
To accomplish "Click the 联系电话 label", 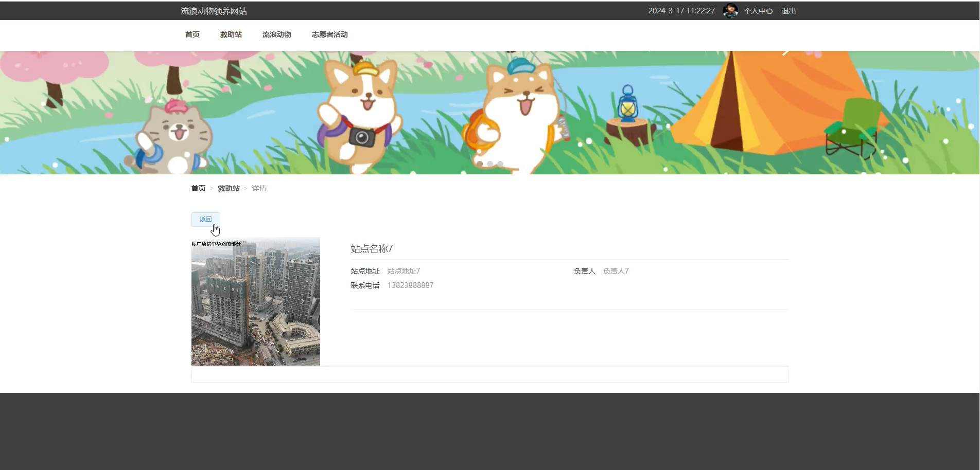I will [365, 285].
